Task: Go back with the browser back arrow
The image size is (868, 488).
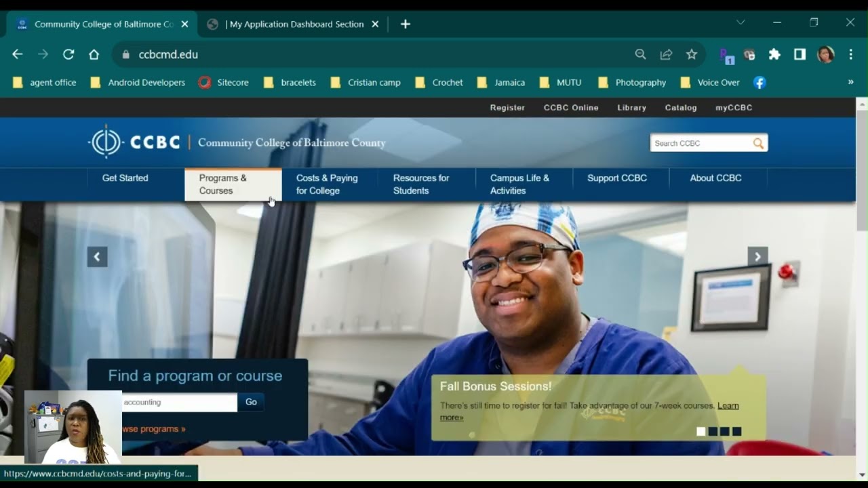Action: coord(18,54)
